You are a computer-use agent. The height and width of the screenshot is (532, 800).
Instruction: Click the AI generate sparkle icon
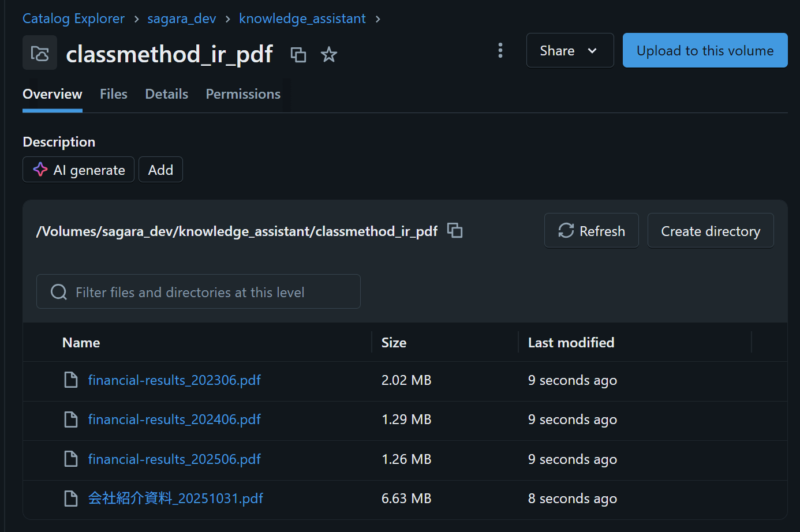pyautogui.click(x=40, y=170)
